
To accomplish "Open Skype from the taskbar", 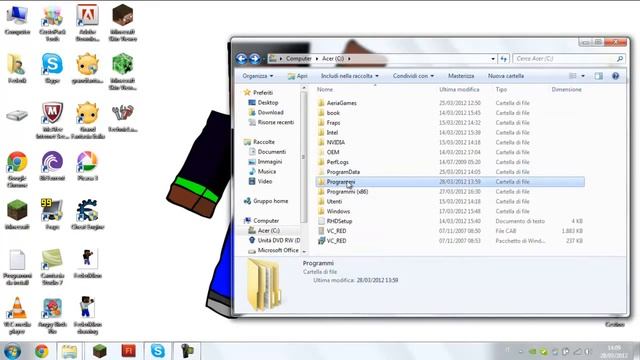I will click(x=158, y=351).
